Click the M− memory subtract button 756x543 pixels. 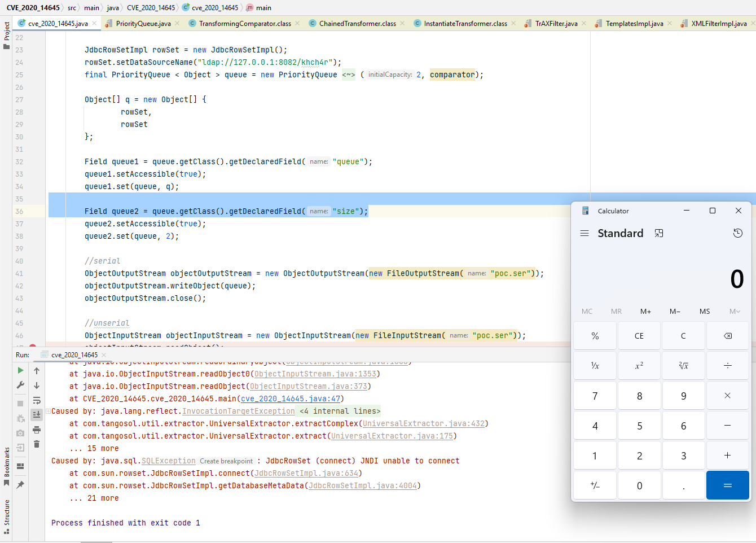coord(675,312)
